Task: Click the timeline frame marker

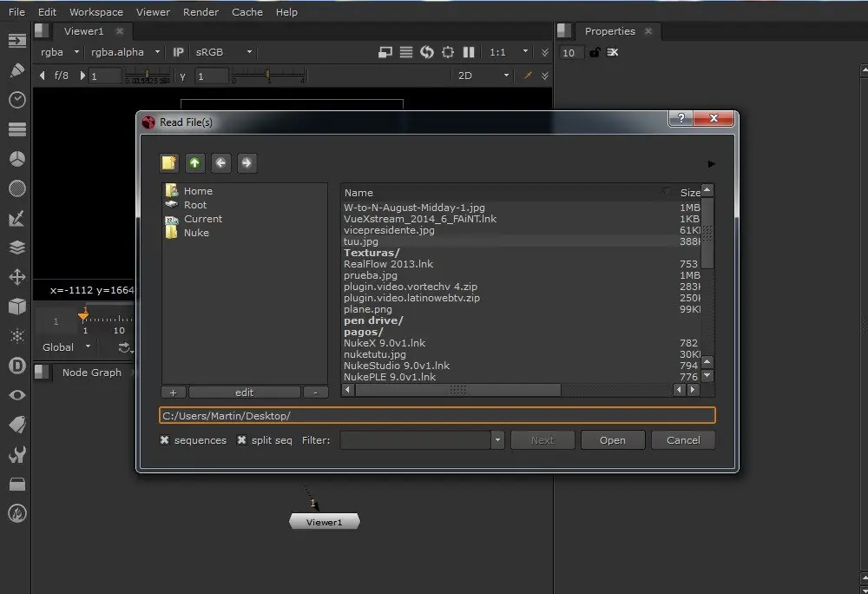Action: [x=83, y=316]
